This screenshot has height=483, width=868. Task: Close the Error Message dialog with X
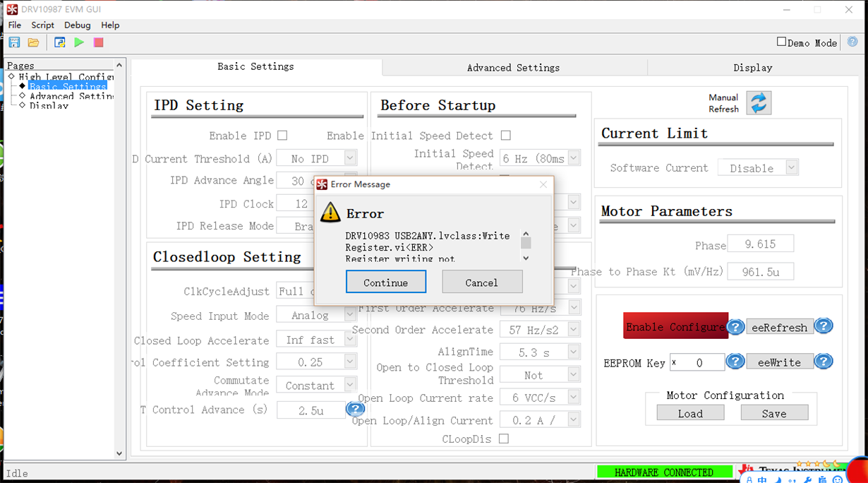tap(543, 184)
